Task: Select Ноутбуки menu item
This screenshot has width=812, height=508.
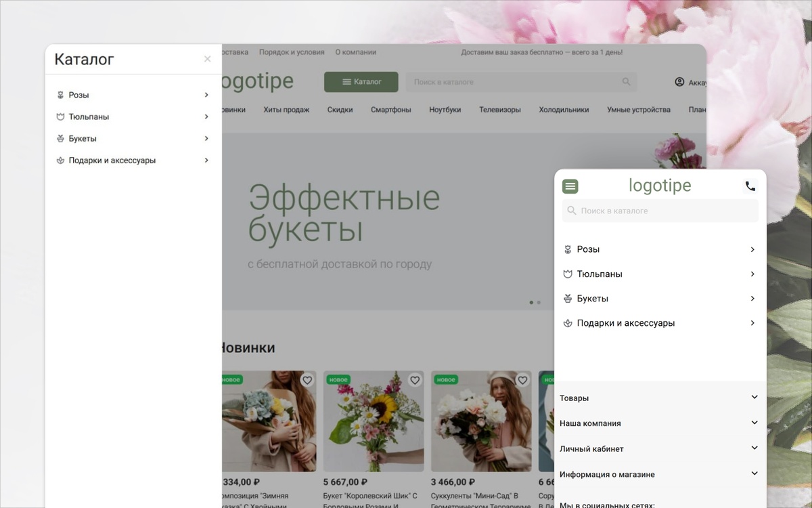Action: (445, 110)
